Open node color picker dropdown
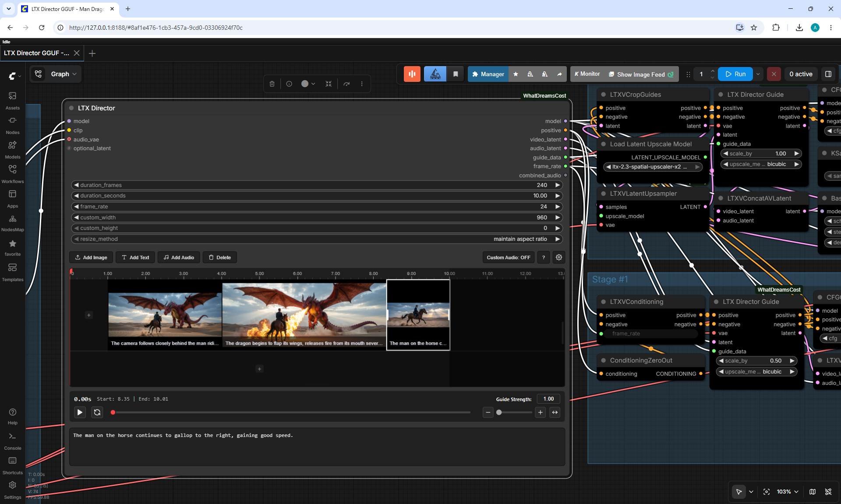This screenshot has width=841, height=504. pos(308,84)
